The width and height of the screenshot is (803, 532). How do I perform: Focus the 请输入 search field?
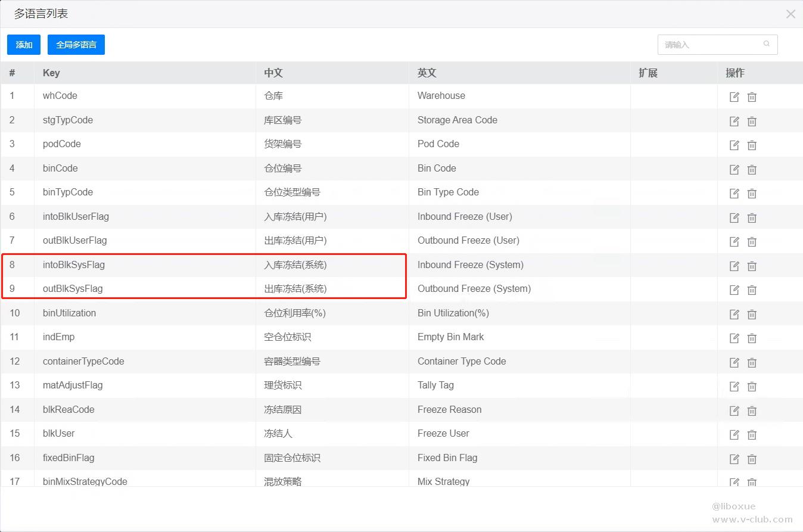710,45
